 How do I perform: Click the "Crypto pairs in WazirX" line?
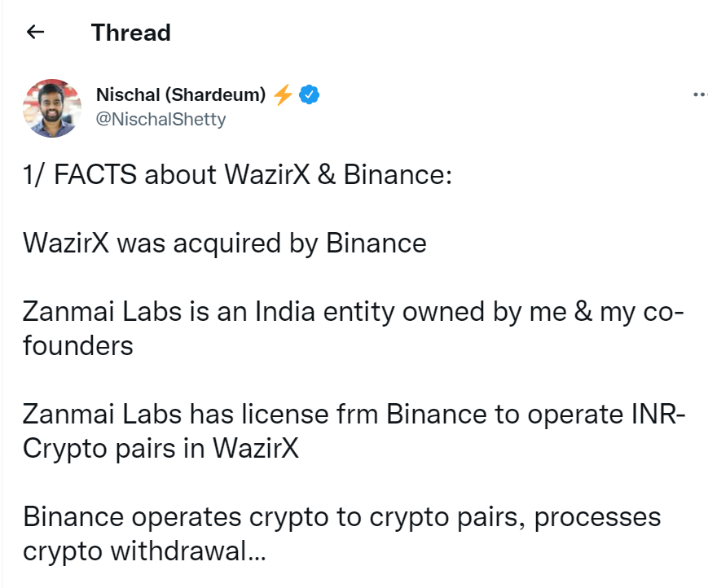161,449
